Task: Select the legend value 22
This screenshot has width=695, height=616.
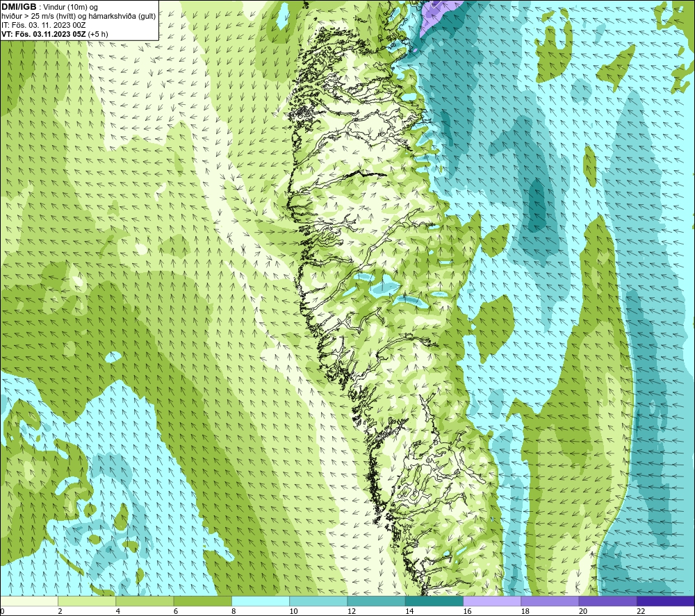Action: [x=641, y=612]
